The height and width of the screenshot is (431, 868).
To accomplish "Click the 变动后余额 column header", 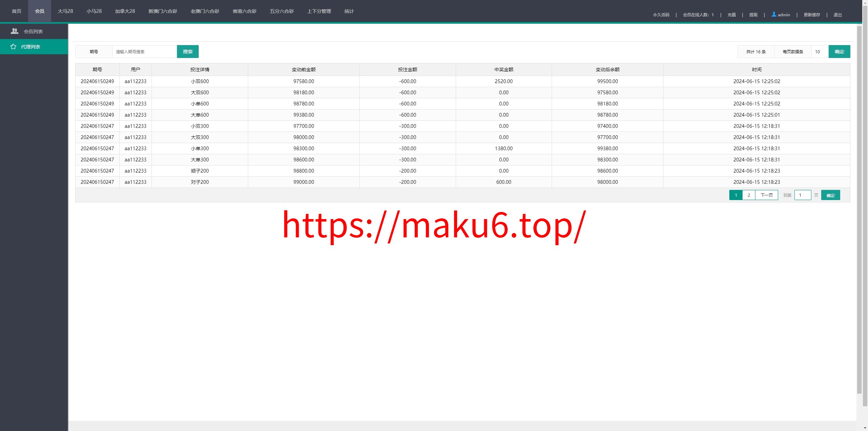I will pos(607,70).
